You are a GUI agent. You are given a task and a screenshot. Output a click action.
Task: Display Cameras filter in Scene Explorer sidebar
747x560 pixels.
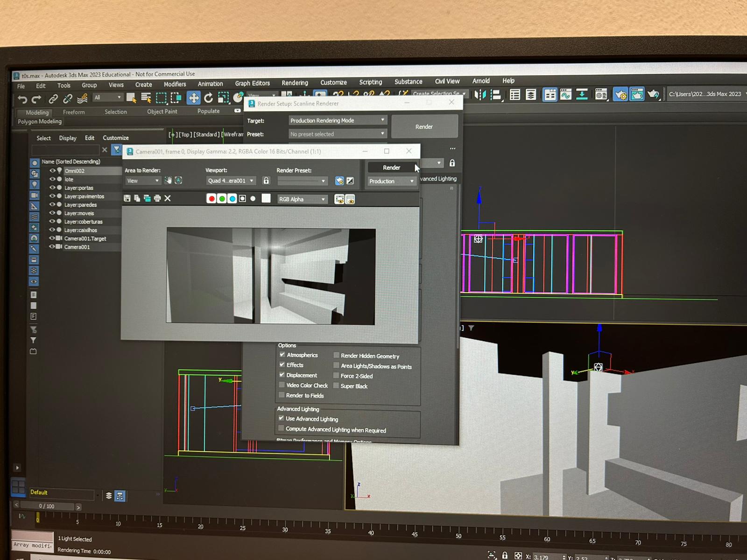(35, 195)
